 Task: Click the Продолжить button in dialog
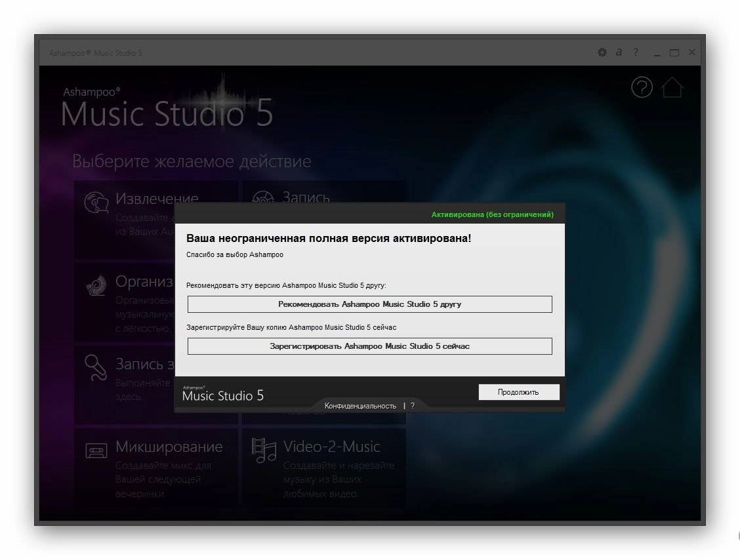(519, 392)
